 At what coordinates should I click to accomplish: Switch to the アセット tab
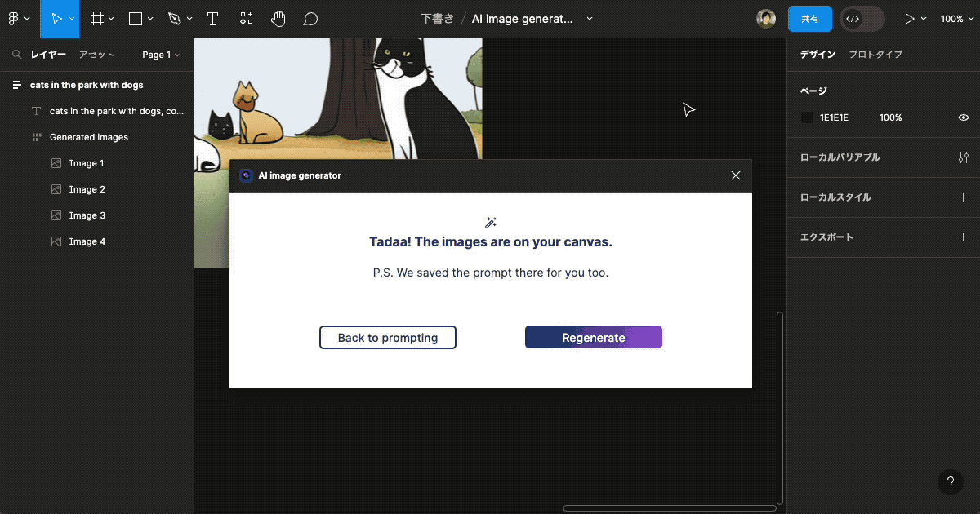click(96, 55)
